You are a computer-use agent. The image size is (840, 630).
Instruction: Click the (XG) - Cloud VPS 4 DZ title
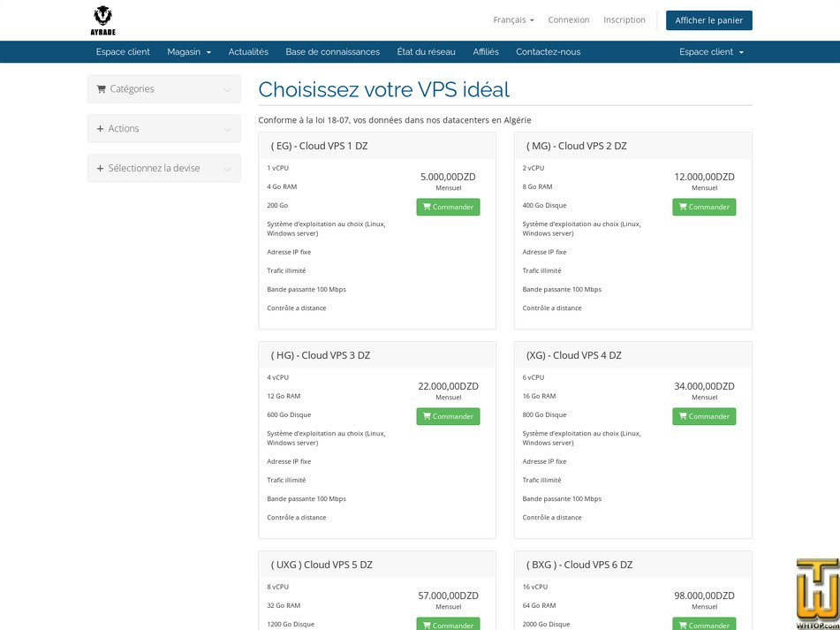(574, 355)
